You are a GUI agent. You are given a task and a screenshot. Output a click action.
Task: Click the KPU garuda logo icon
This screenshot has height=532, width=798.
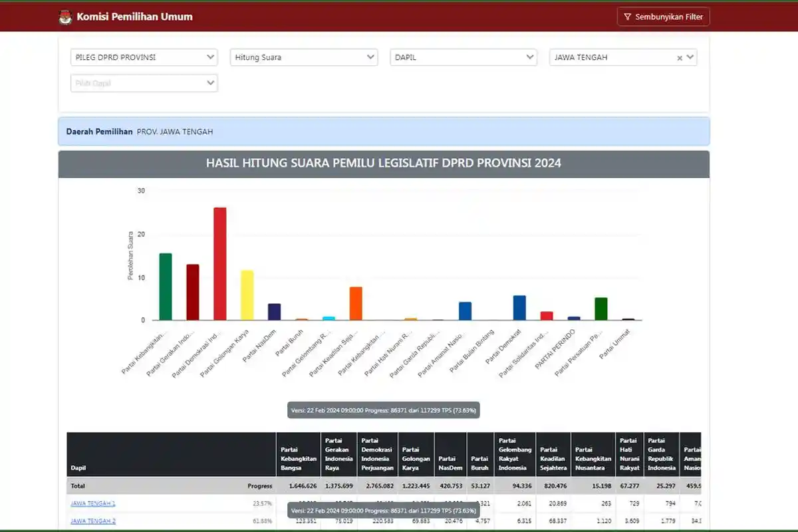coord(65,17)
